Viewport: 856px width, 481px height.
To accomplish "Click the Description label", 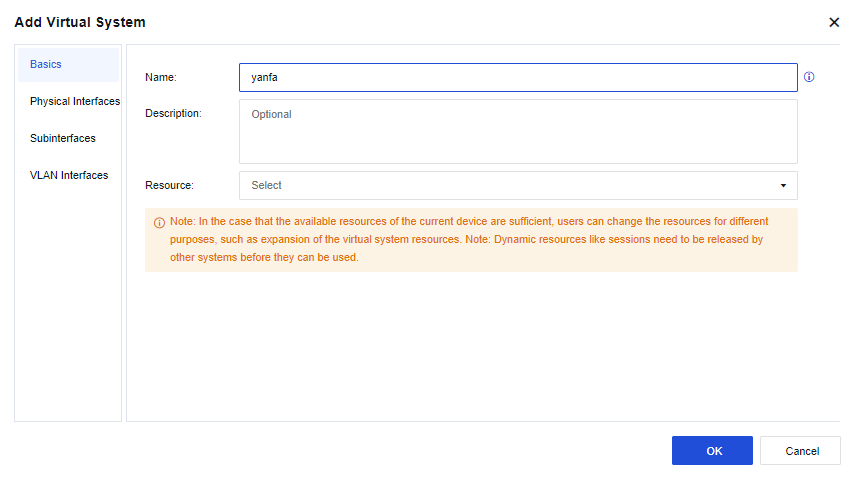I will (x=173, y=114).
